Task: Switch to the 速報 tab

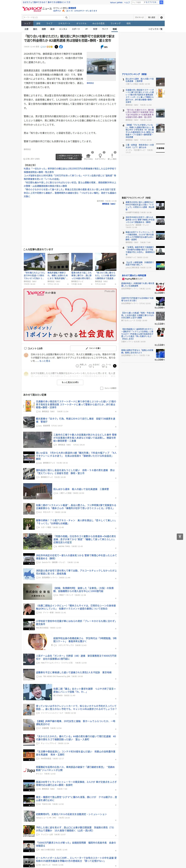Action: click(38, 24)
